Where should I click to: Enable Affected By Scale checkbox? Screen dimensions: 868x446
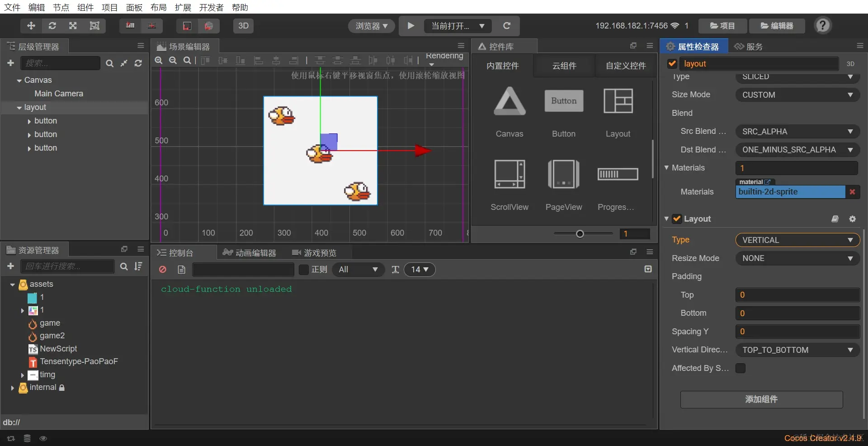tap(741, 368)
